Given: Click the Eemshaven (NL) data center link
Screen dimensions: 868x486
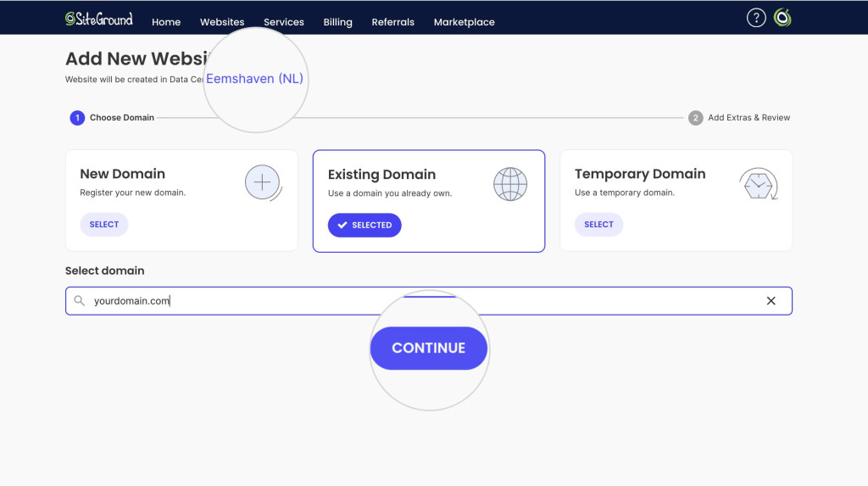Looking at the screenshot, I should 254,79.
